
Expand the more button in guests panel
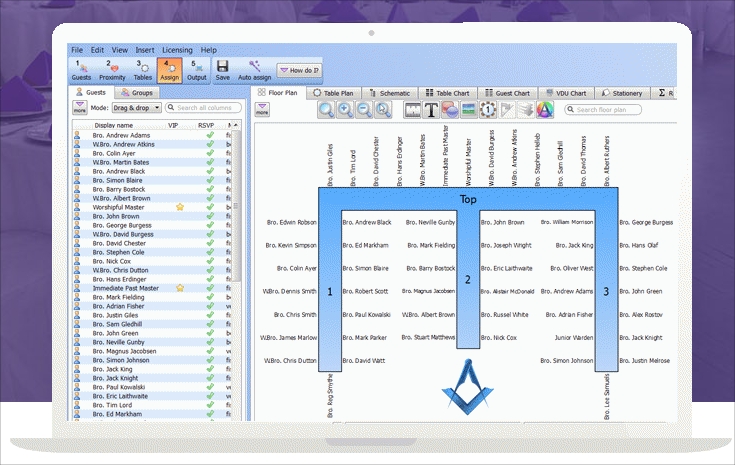[79, 107]
